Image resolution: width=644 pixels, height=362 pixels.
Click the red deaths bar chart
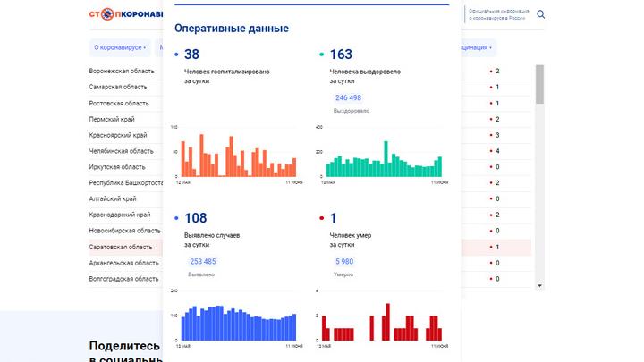click(382, 322)
